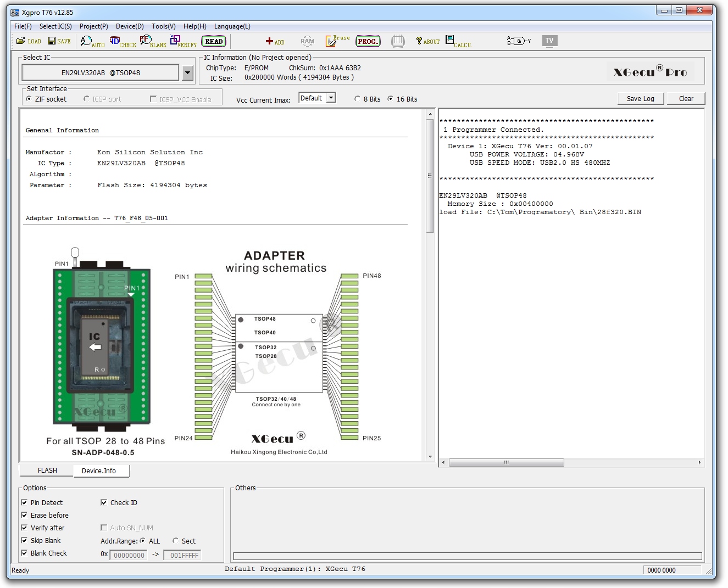Click the TV toolbar icon
This screenshot has height=588, width=728.
(x=549, y=41)
